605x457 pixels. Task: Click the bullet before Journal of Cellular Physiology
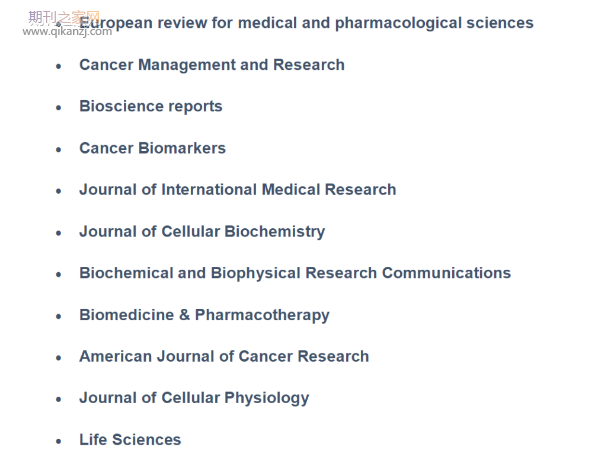point(59,399)
